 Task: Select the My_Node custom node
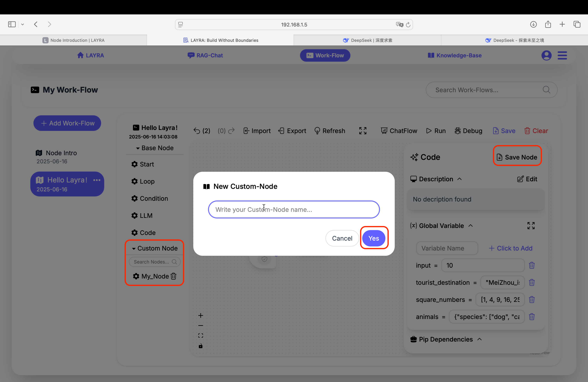(x=151, y=276)
